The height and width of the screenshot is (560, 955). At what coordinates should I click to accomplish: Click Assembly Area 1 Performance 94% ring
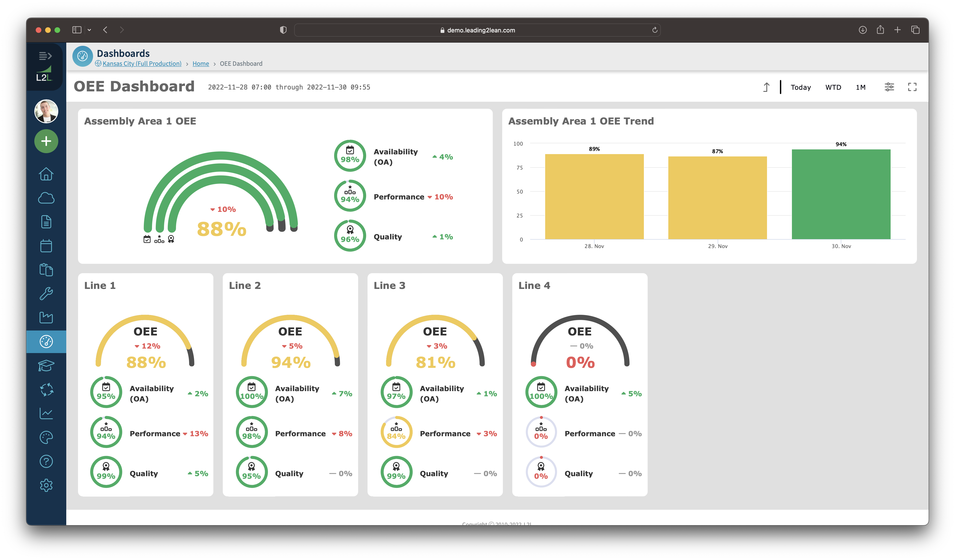350,195
